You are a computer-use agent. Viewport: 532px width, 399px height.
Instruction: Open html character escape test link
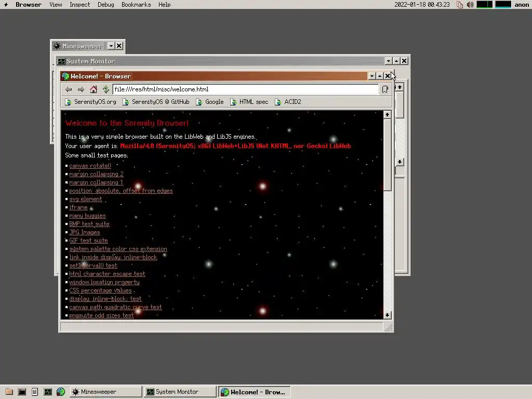107,274
